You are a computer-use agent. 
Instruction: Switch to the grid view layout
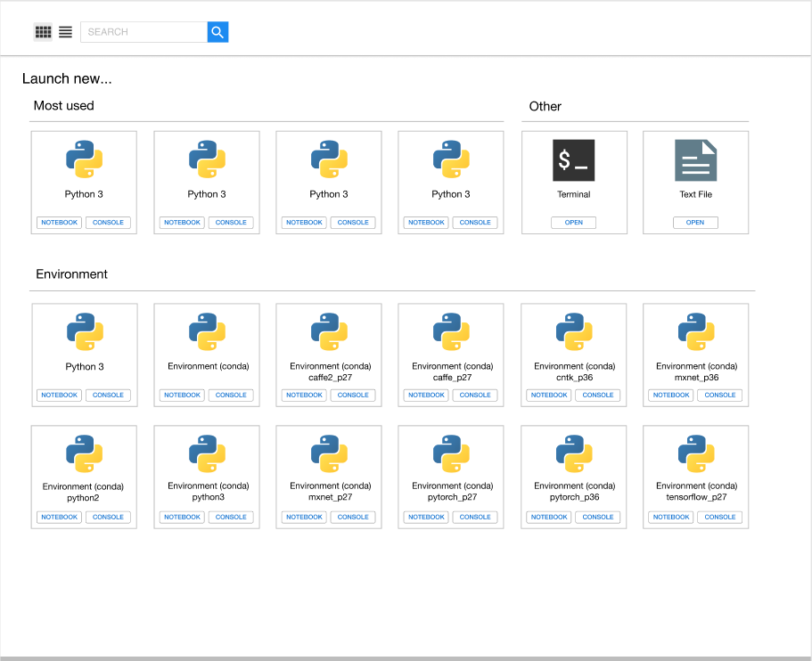coord(43,32)
